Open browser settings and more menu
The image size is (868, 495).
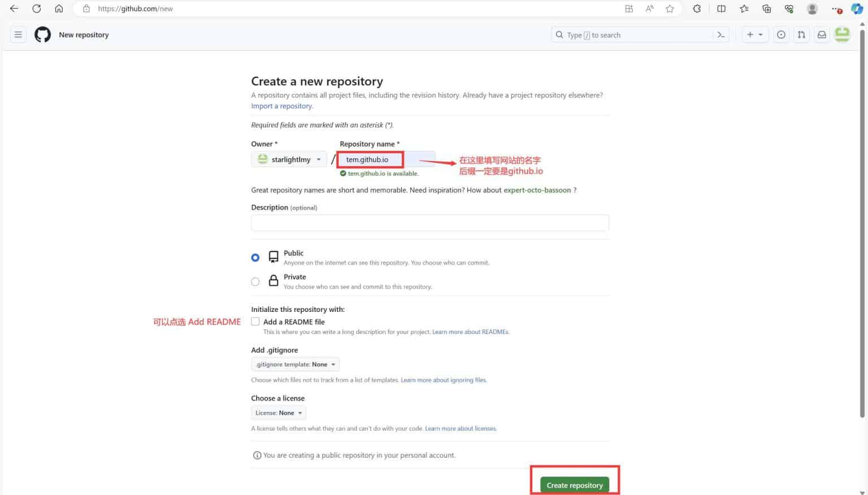click(836, 8)
